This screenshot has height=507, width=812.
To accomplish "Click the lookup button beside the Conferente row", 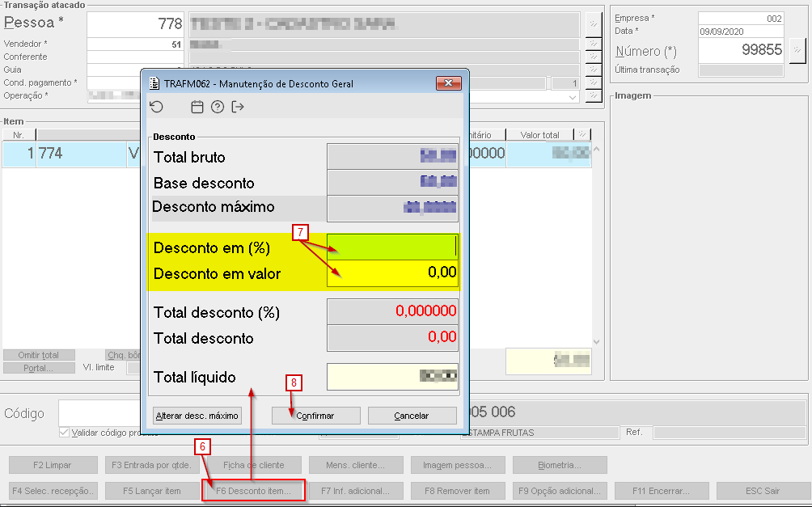I will (594, 57).
